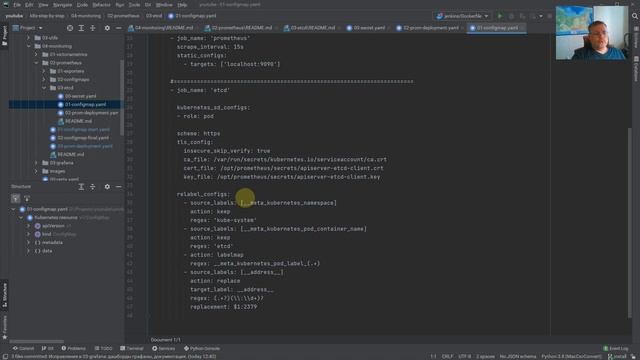Collapse the 02-prometheus folder
640x360 pixels.
(36, 63)
